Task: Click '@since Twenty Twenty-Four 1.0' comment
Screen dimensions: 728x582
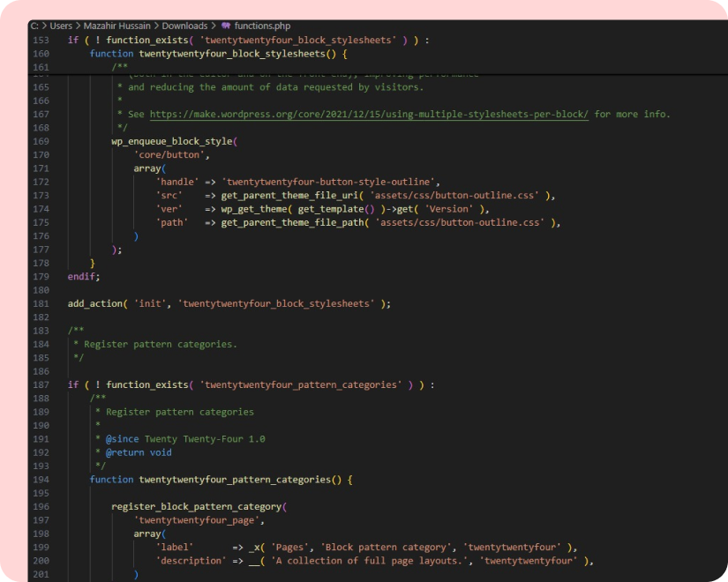Action: tap(185, 439)
